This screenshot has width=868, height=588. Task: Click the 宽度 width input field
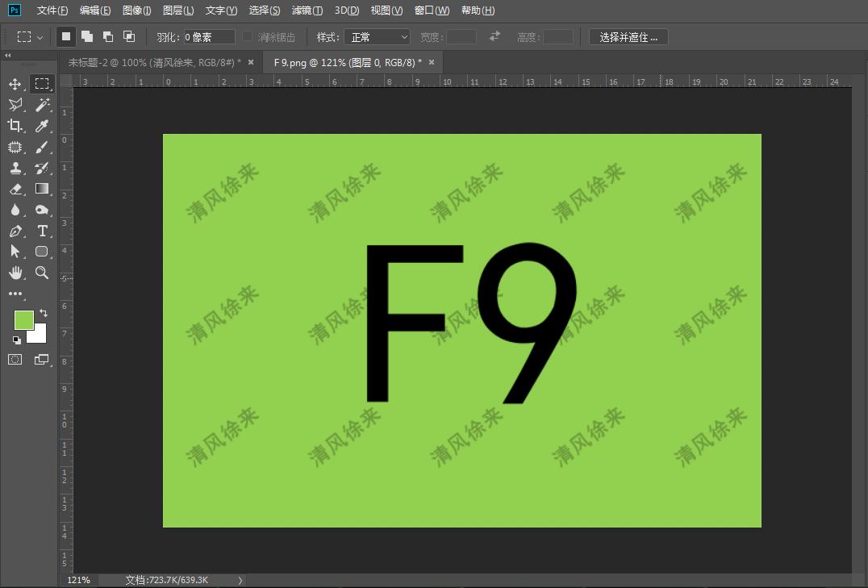461,37
